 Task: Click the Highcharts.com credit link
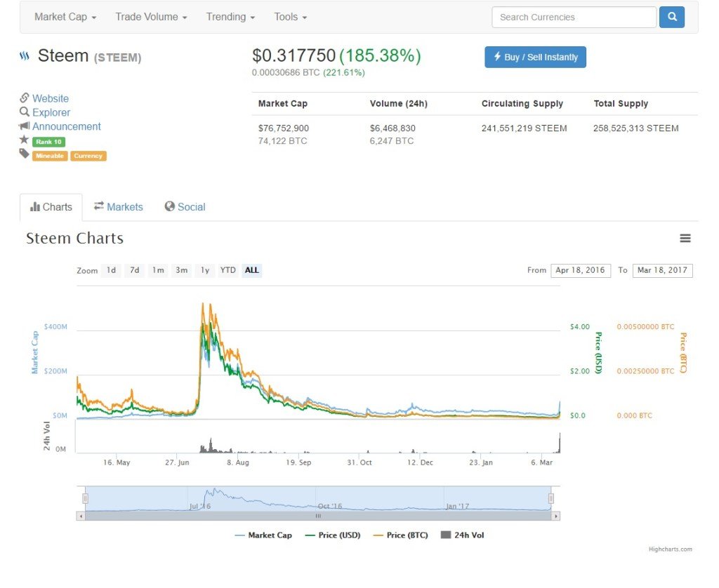[670, 549]
